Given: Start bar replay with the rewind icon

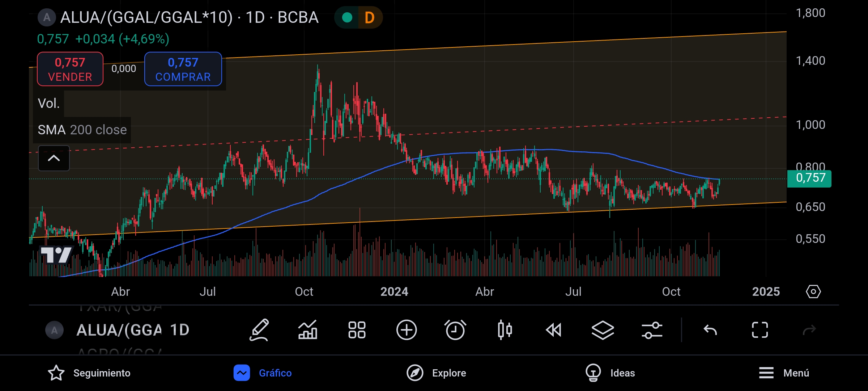Looking at the screenshot, I should click(553, 330).
